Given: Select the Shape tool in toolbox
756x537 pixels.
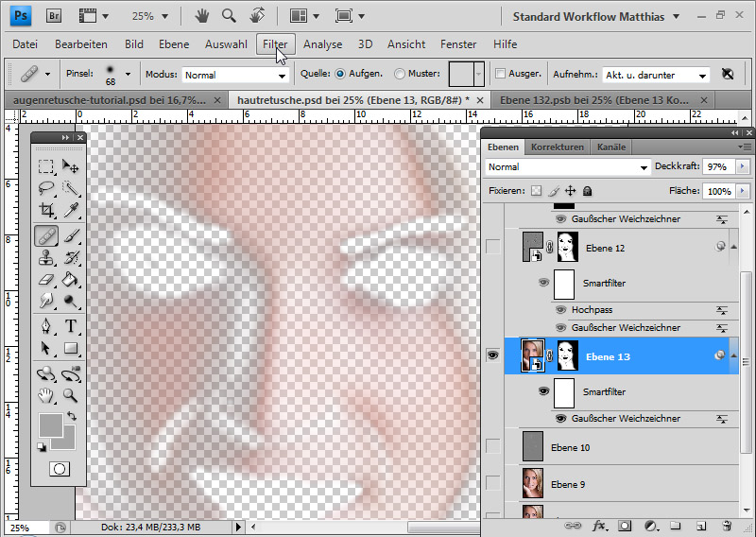Looking at the screenshot, I should click(70, 348).
